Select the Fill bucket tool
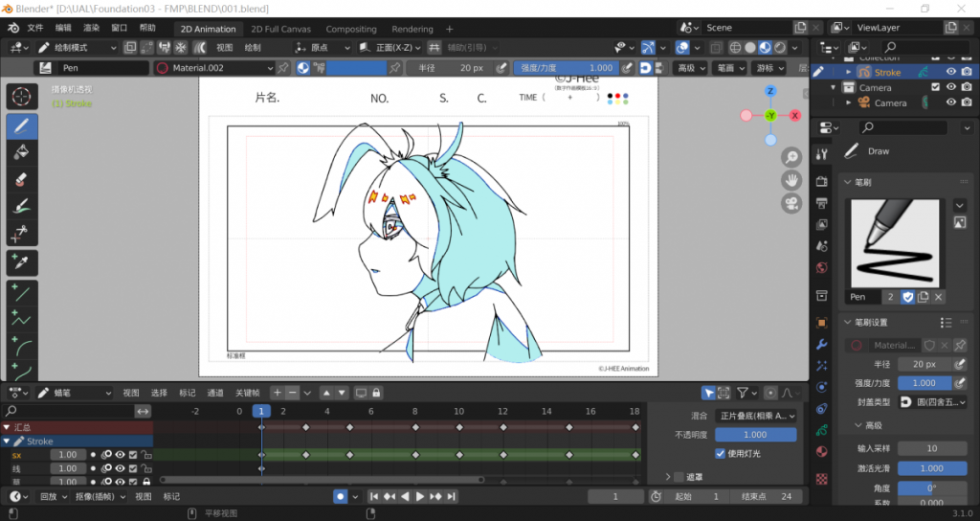 click(22, 152)
